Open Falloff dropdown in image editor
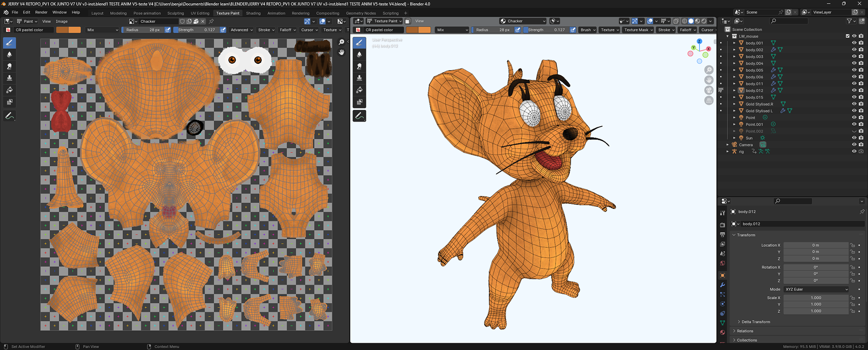This screenshot has width=868, height=350. click(288, 30)
